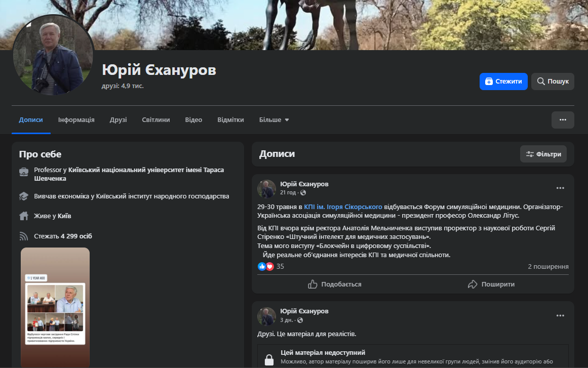The image size is (588, 368).
Task: Open Фільтри for posts
Action: 543,154
